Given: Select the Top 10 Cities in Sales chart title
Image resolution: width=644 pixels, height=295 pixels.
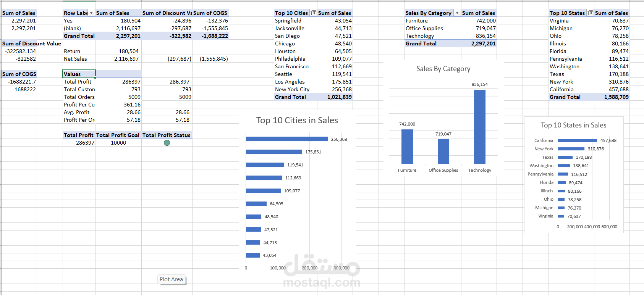Looking at the screenshot, I should click(297, 121).
